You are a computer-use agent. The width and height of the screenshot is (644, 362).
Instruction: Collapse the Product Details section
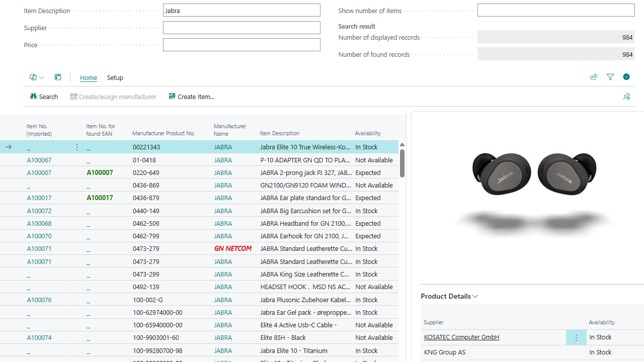coord(449,296)
